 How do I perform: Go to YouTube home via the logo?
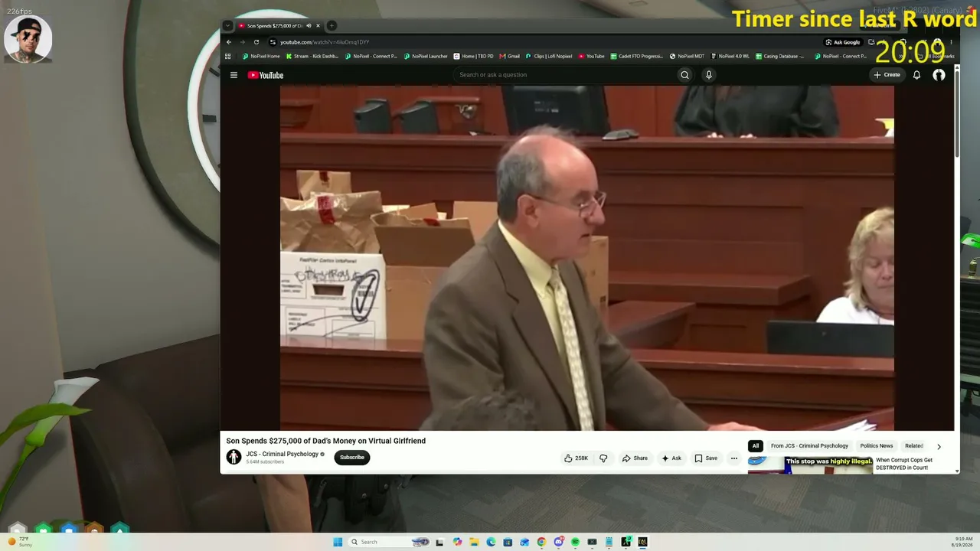266,75
